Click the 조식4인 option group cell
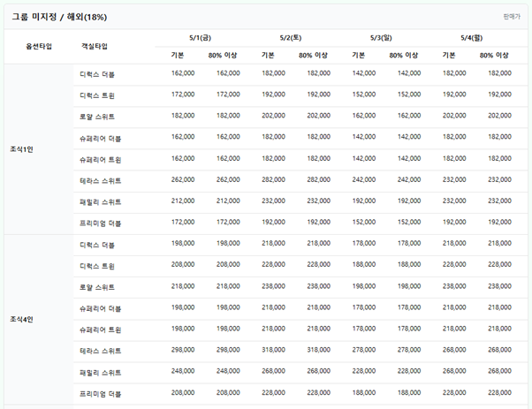532x409 pixels. [22, 319]
